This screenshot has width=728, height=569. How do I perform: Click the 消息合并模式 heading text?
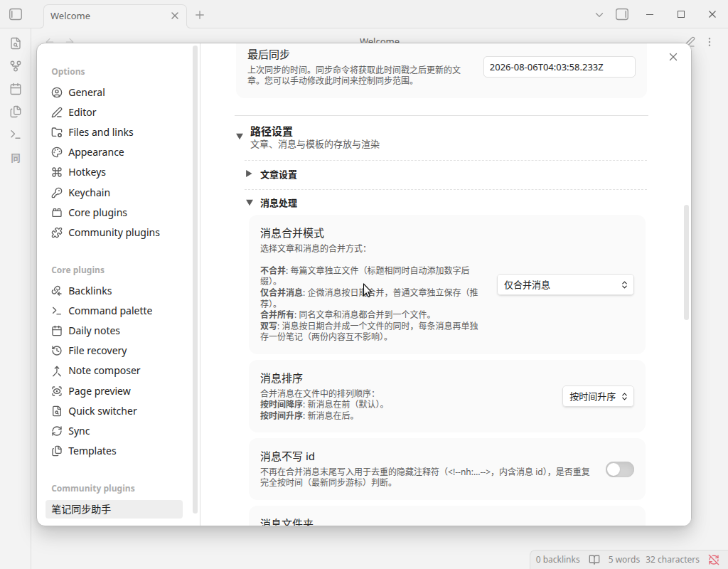(292, 233)
